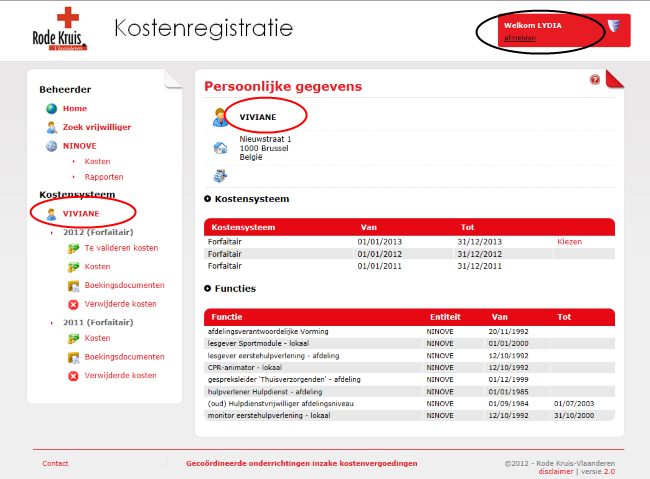Click the Kostensysteem column header
The width and height of the screenshot is (650, 479).
(x=243, y=227)
